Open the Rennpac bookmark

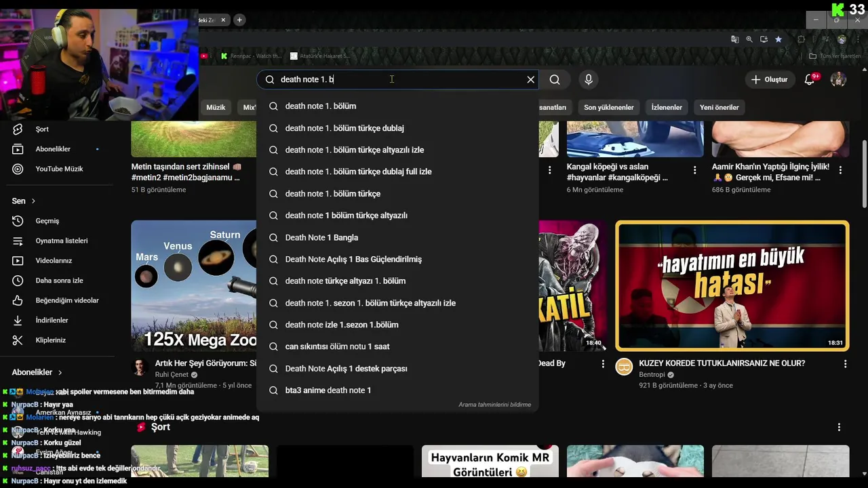pyautogui.click(x=251, y=56)
